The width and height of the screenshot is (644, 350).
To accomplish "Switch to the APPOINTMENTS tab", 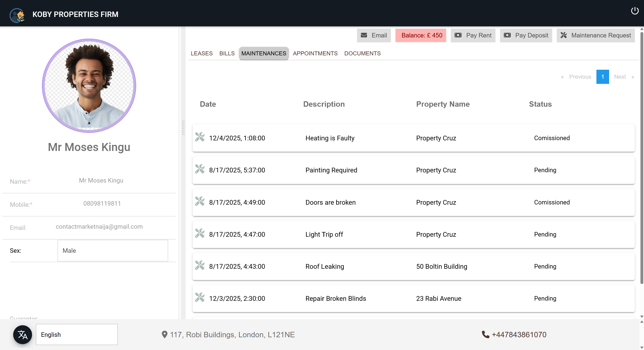I will pyautogui.click(x=315, y=53).
